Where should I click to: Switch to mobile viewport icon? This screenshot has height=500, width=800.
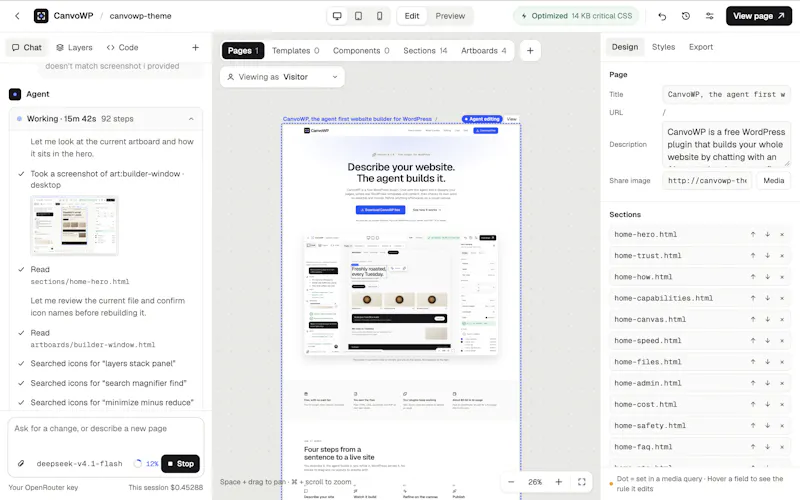pyautogui.click(x=380, y=16)
